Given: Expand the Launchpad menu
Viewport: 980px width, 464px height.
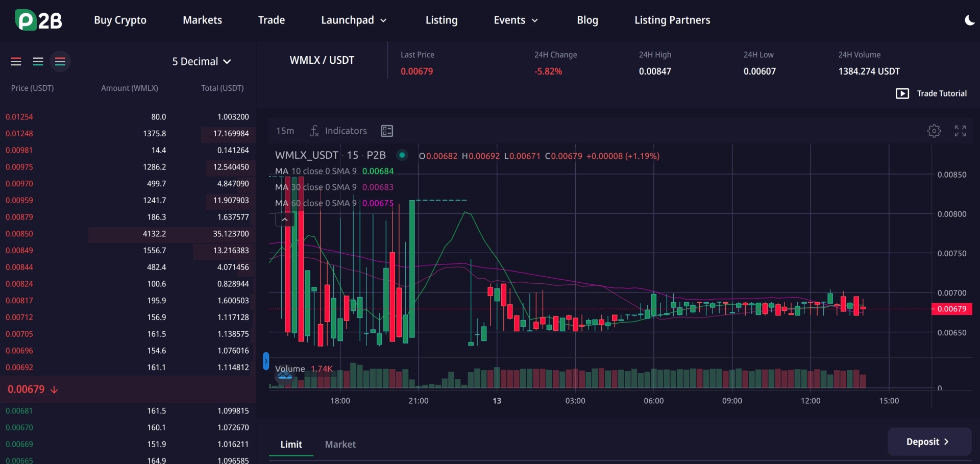Looking at the screenshot, I should coord(354,20).
